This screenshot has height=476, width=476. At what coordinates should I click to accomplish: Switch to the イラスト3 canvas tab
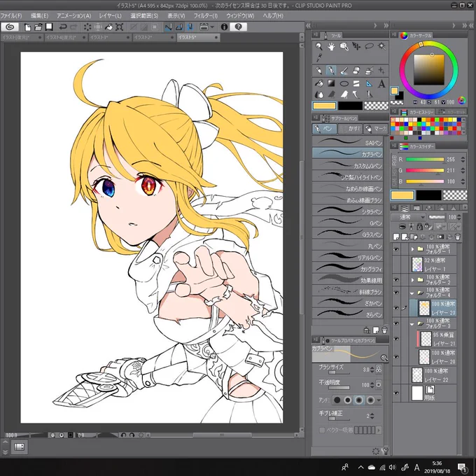point(110,37)
